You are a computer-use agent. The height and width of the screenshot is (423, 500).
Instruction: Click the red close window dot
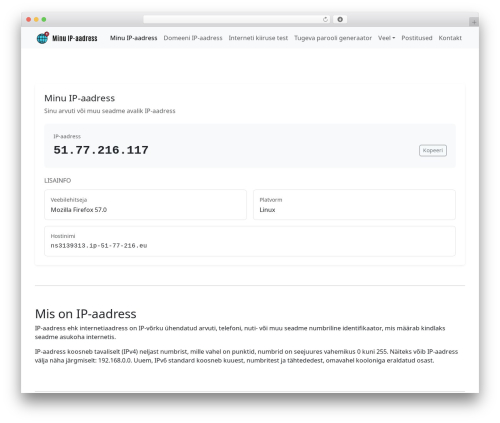coord(29,19)
